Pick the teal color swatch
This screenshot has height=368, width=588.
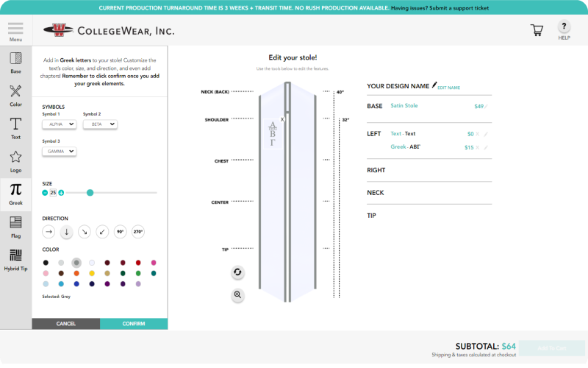tap(154, 273)
